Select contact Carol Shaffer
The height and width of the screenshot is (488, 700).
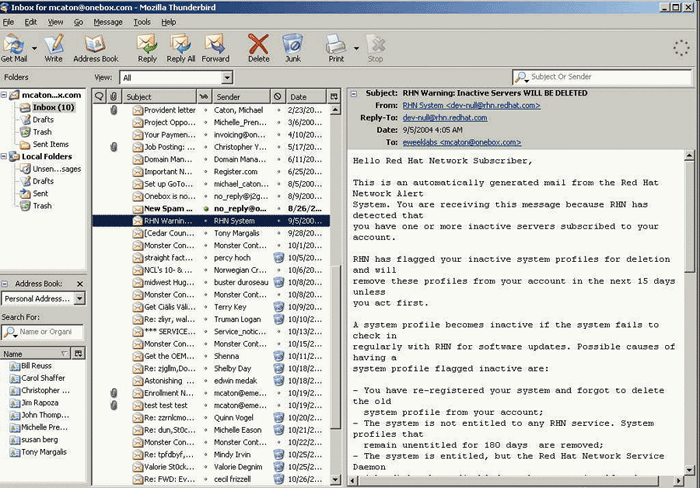pyautogui.click(x=43, y=378)
